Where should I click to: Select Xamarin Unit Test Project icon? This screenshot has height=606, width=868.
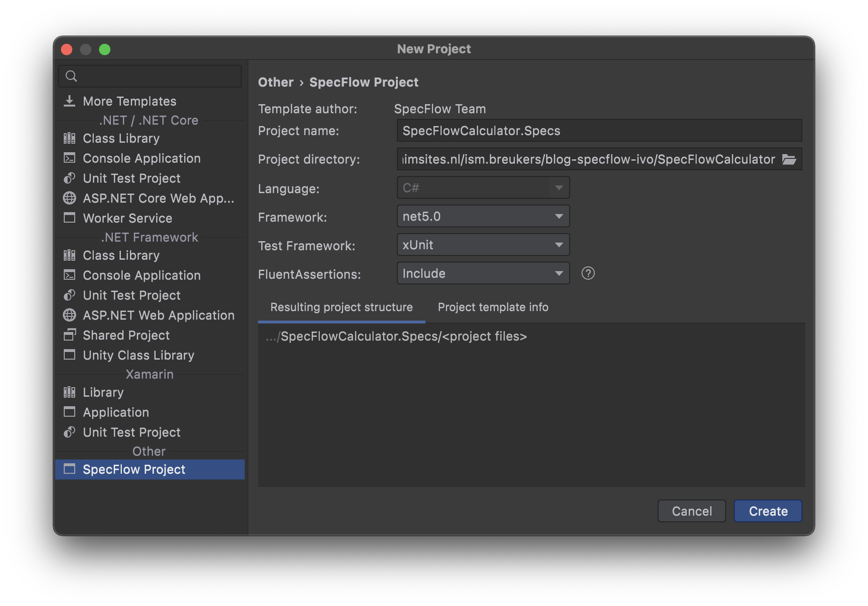click(69, 432)
